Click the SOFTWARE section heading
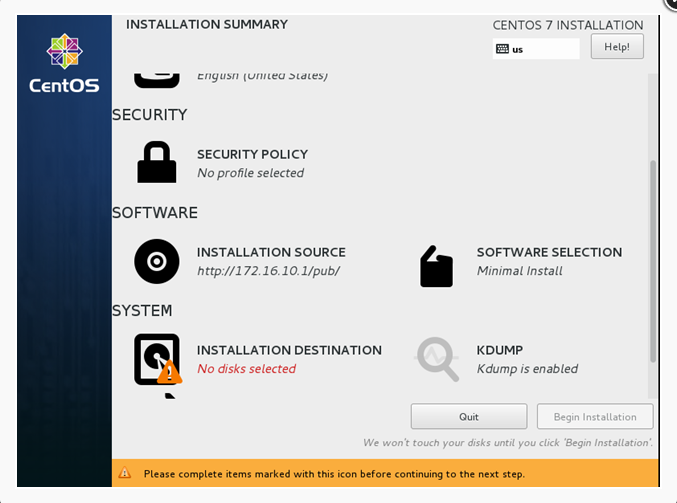 pyautogui.click(x=155, y=213)
